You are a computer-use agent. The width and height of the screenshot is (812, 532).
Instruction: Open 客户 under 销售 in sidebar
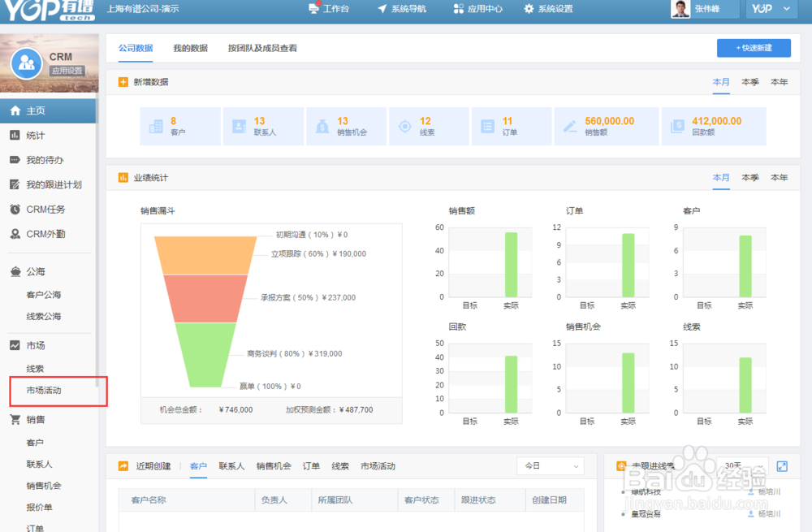pos(35,443)
